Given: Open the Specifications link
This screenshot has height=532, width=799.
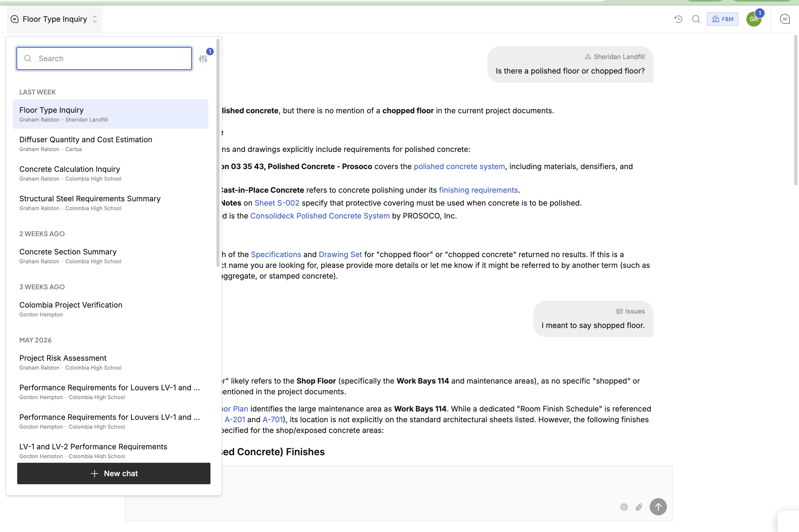Looking at the screenshot, I should click(276, 254).
